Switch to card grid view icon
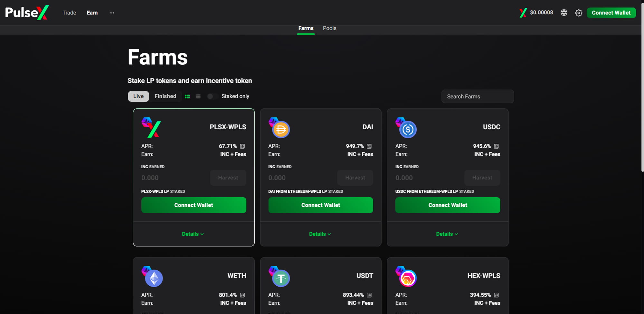 (x=187, y=96)
